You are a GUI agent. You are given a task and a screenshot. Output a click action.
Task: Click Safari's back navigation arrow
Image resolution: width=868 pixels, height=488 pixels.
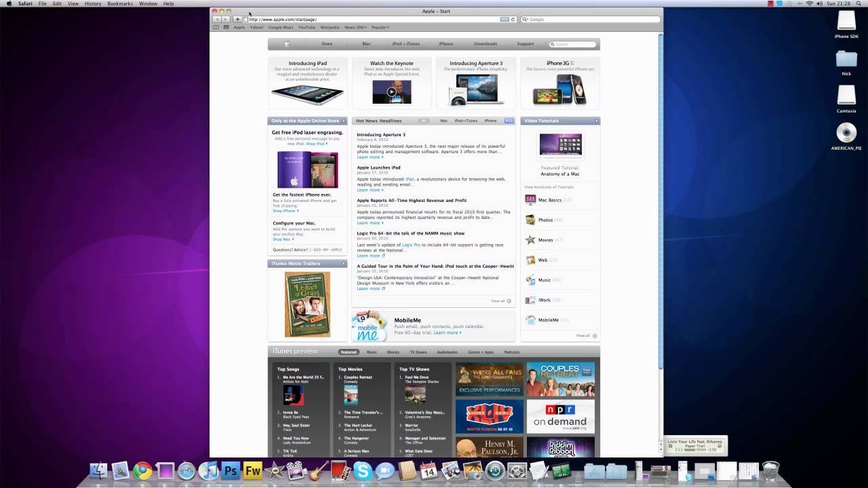coord(217,19)
